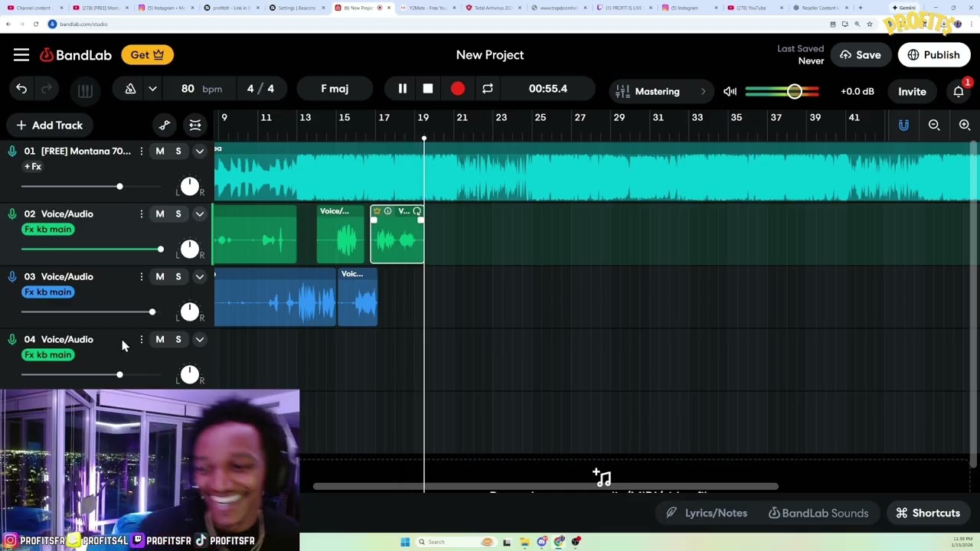Click the track 02 microphone icon
Viewport: 980px width, 551px height.
(x=12, y=214)
